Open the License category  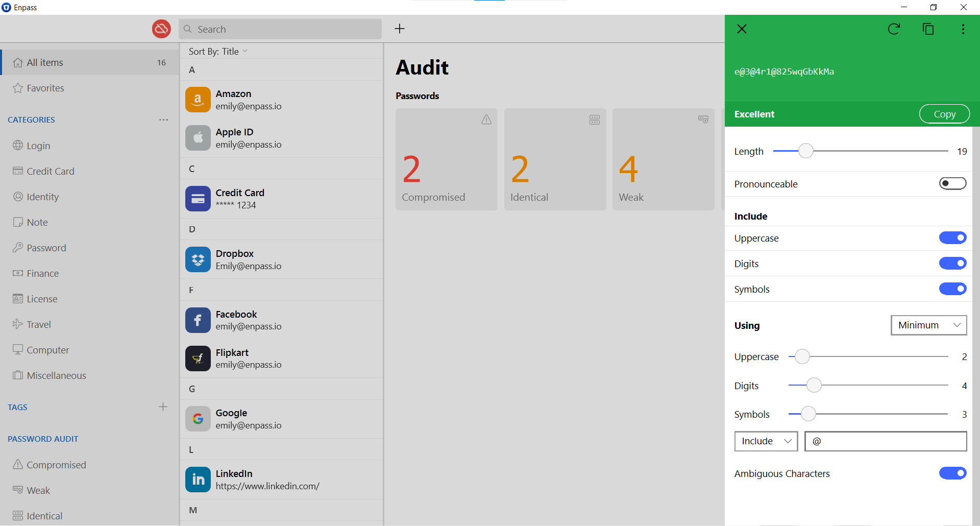pyautogui.click(x=90, y=299)
